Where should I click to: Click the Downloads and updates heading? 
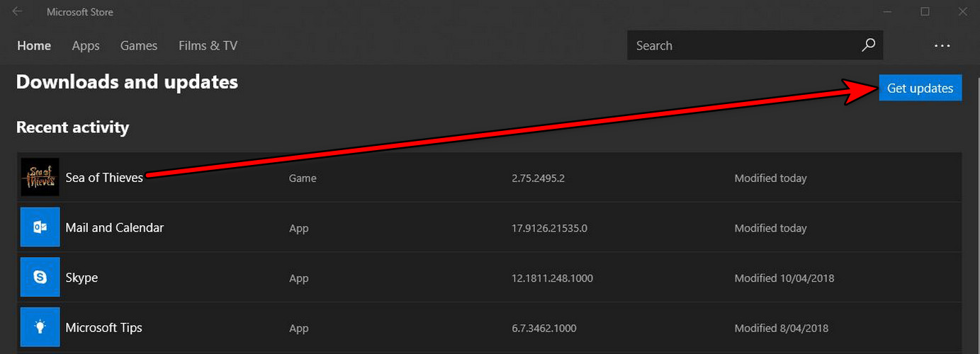pyautogui.click(x=127, y=82)
